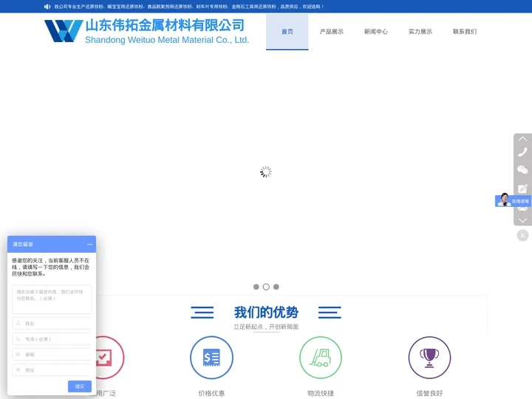Select the third carousel dot

pos(276,287)
